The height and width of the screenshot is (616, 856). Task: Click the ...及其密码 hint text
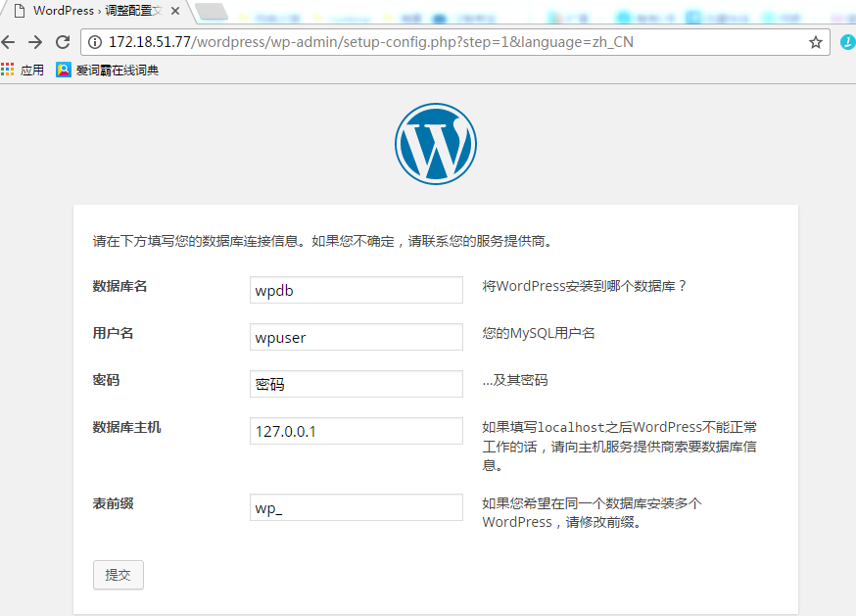click(515, 380)
